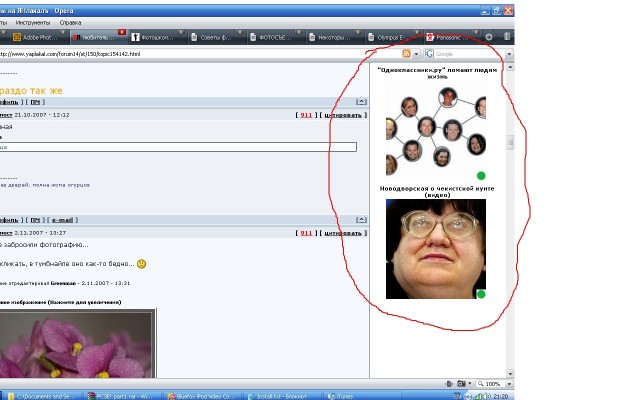Switch to the Некоторы... tab
Viewport: 640px width, 400px height.
[x=334, y=37]
